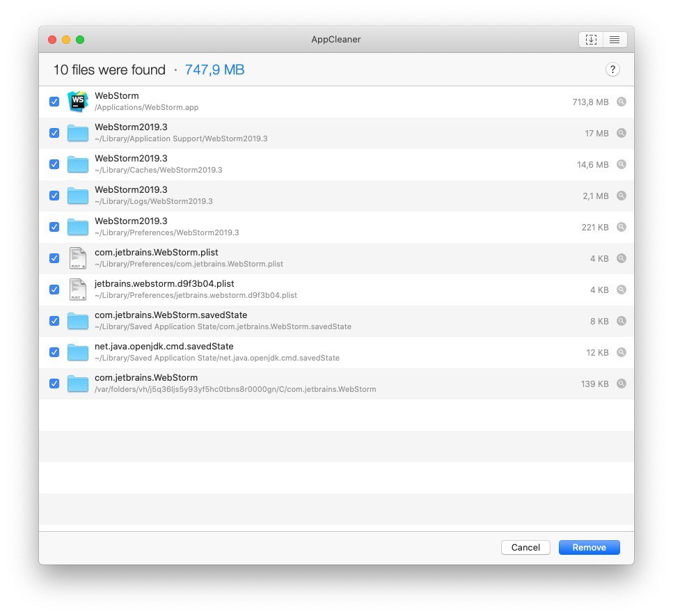Uncheck jetbrains.webstorm.d9f3b04.plist checkbox

point(54,290)
